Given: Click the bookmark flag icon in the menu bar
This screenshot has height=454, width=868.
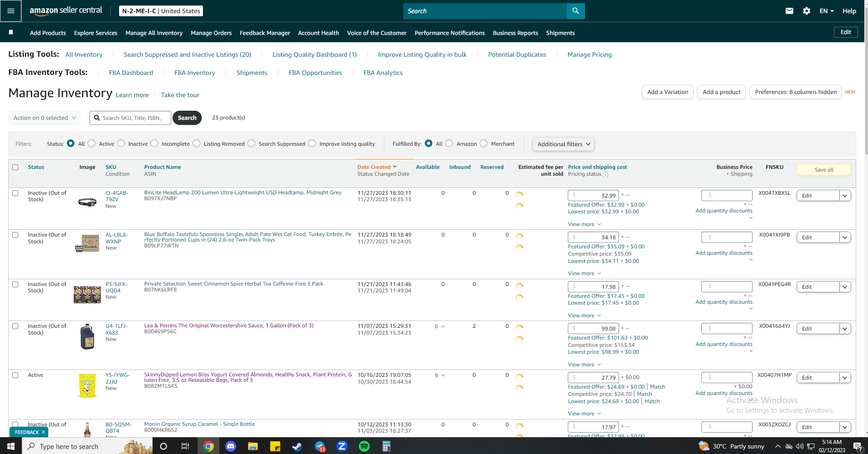Looking at the screenshot, I should tap(11, 32).
